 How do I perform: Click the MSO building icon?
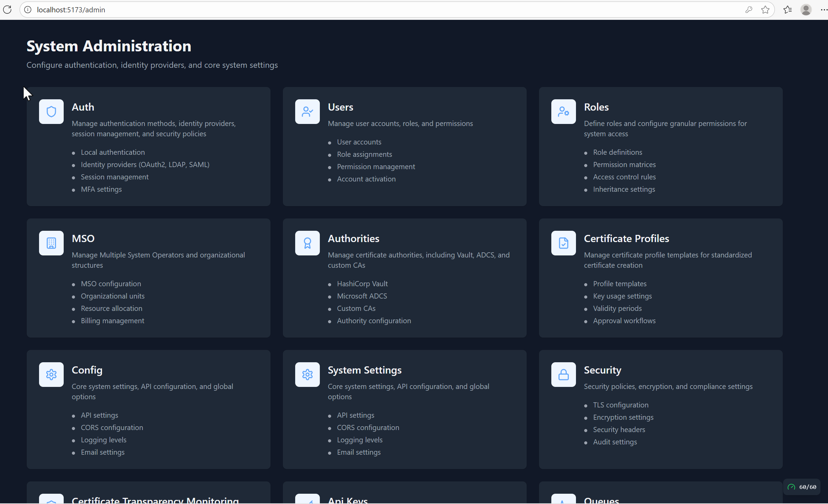click(x=51, y=243)
